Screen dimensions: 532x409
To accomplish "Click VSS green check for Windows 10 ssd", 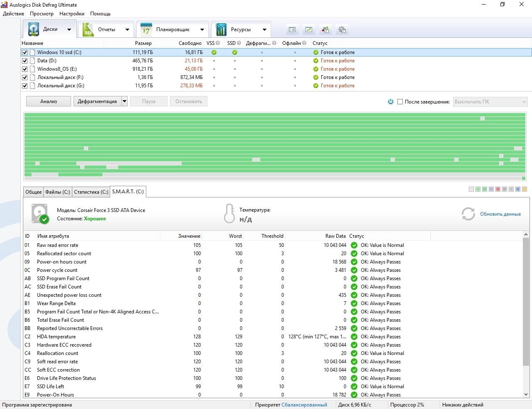I will pyautogui.click(x=214, y=52).
